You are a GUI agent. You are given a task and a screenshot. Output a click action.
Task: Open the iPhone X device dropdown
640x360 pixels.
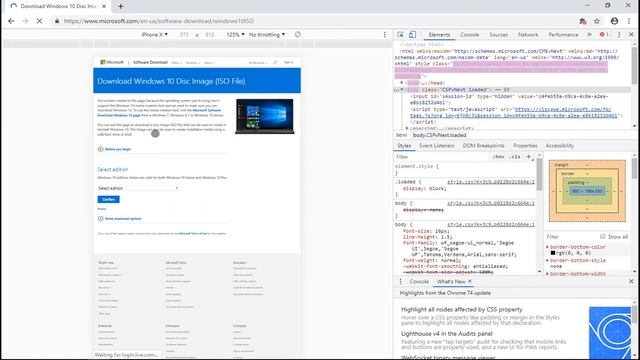click(154, 35)
